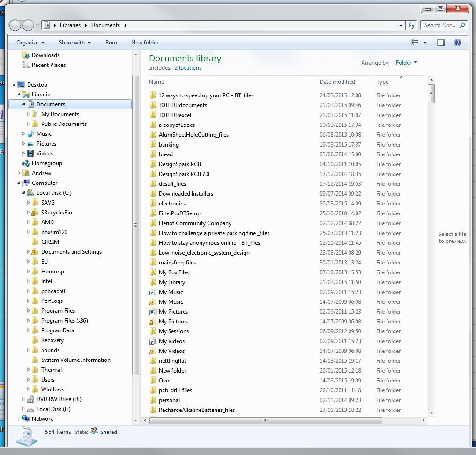Image resolution: width=476 pixels, height=455 pixels.
Task: Click the shortcut My Videos folder icon dated 02/09/2011
Action: coord(152,341)
